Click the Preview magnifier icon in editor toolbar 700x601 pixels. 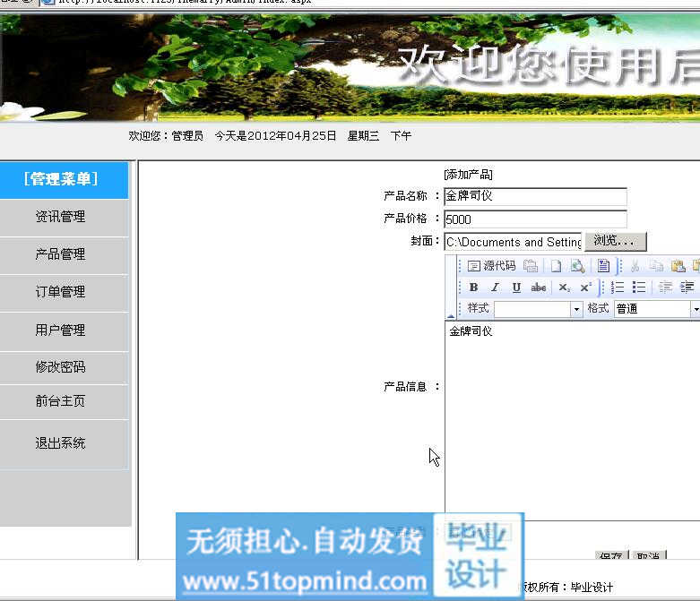click(577, 266)
